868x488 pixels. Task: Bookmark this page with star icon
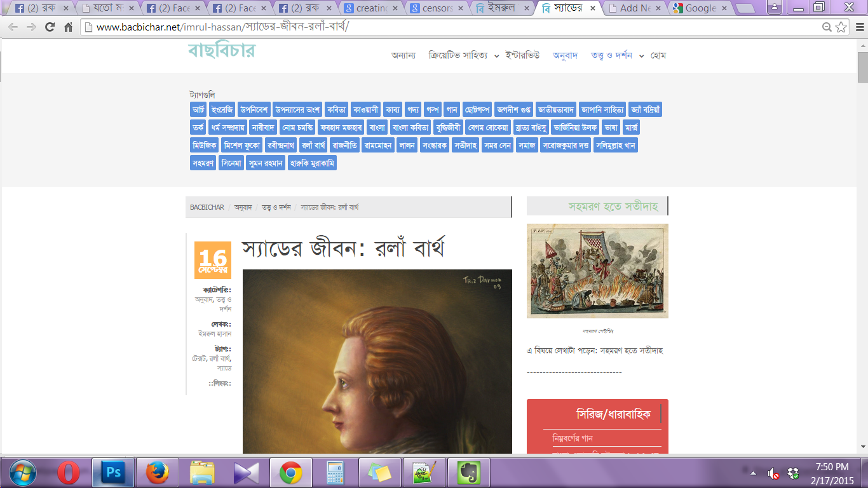[841, 27]
